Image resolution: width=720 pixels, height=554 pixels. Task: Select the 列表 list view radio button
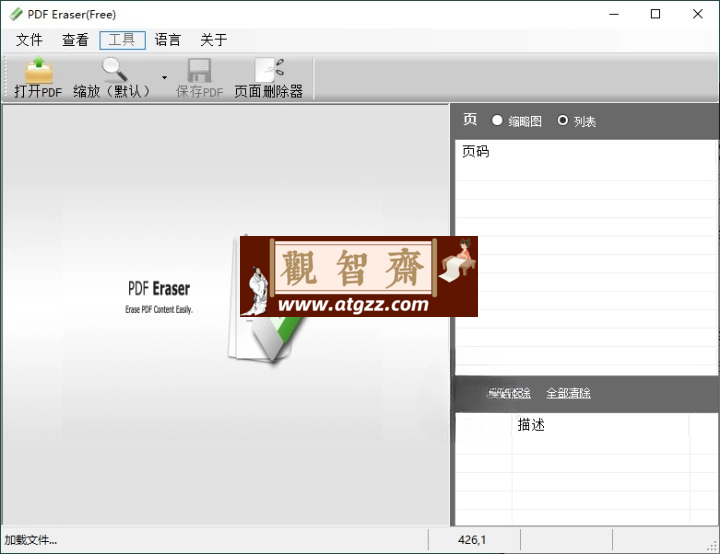click(562, 120)
